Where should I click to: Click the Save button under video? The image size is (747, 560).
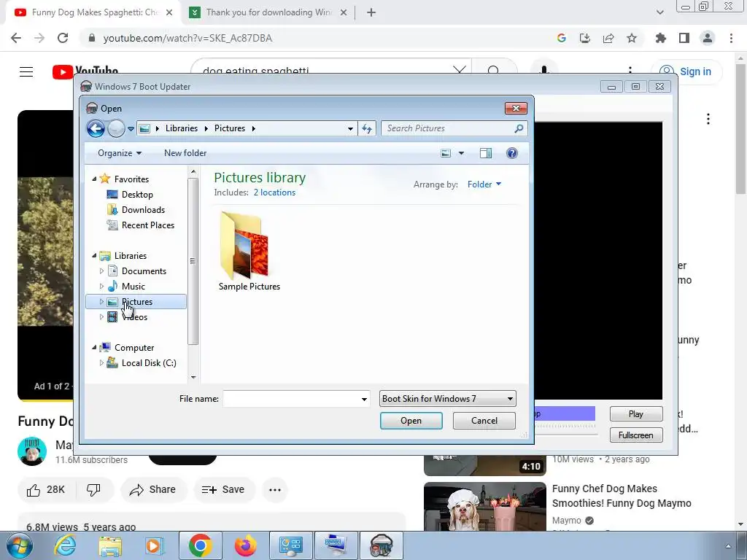pos(223,489)
